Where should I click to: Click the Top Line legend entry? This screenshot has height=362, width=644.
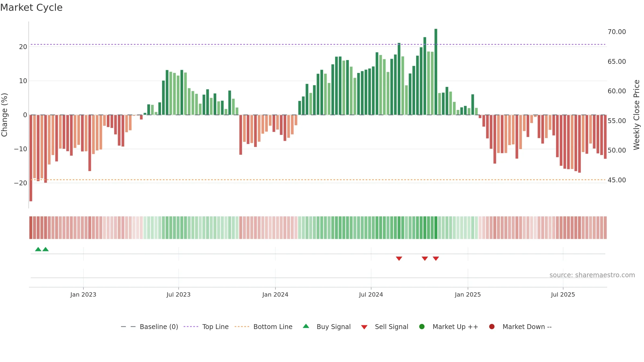pos(206,327)
